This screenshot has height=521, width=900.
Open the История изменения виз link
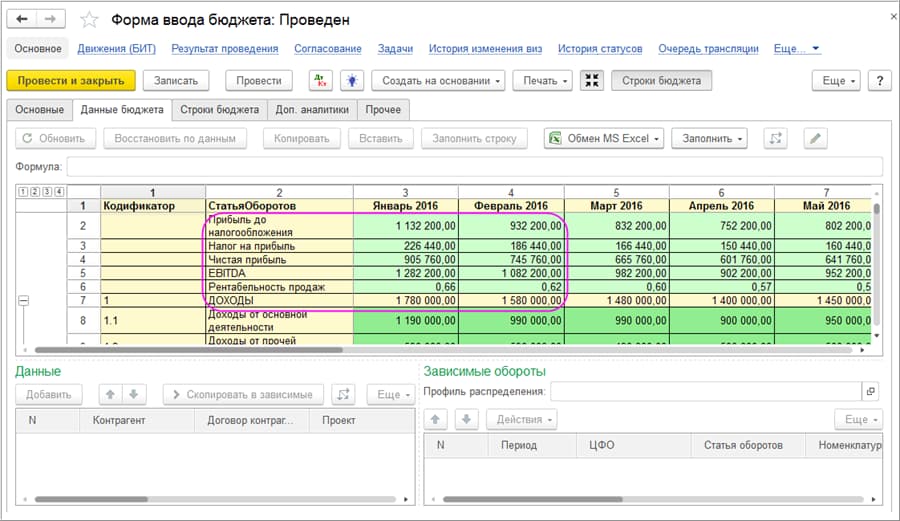click(x=486, y=49)
